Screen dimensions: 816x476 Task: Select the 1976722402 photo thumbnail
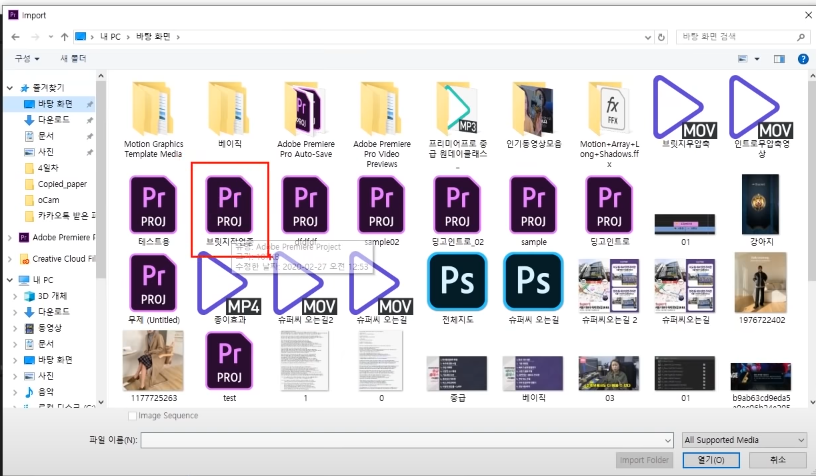[x=761, y=289]
